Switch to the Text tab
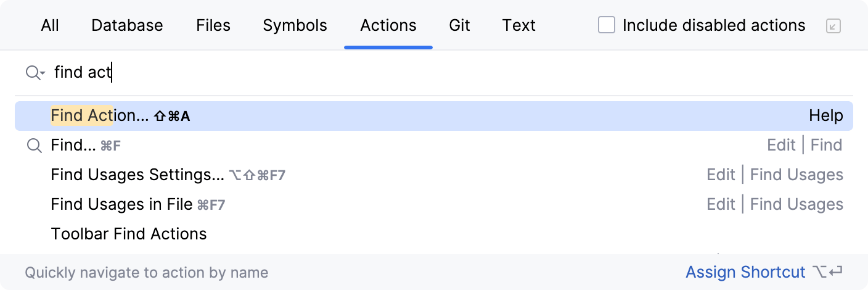The width and height of the screenshot is (868, 290). (518, 25)
